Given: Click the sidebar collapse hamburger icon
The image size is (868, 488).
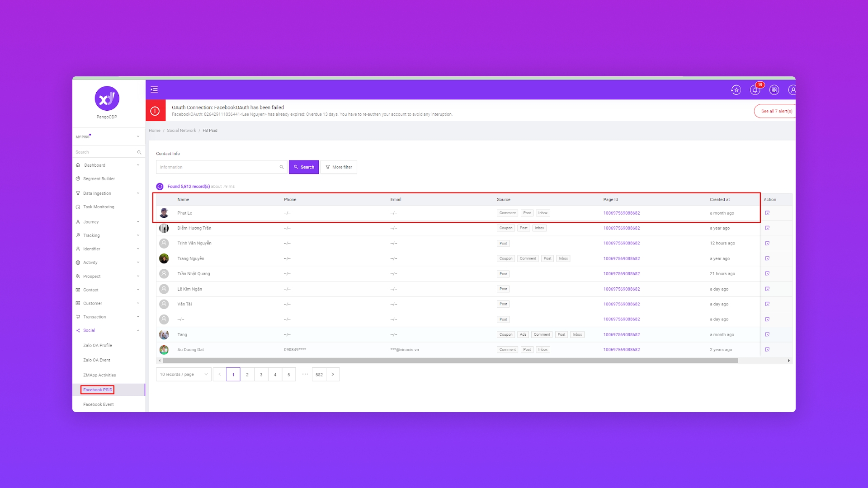Looking at the screenshot, I should [154, 89].
